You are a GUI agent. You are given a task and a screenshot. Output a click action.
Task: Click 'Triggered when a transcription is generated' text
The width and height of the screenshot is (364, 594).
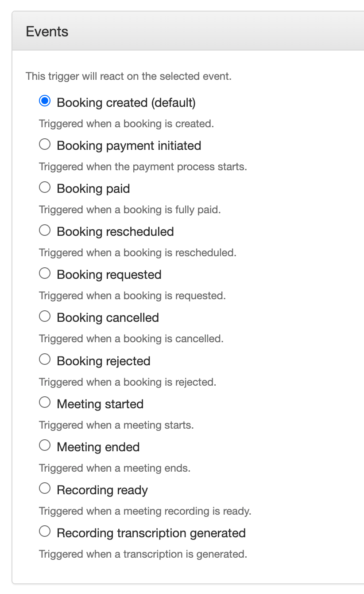pyautogui.click(x=143, y=554)
